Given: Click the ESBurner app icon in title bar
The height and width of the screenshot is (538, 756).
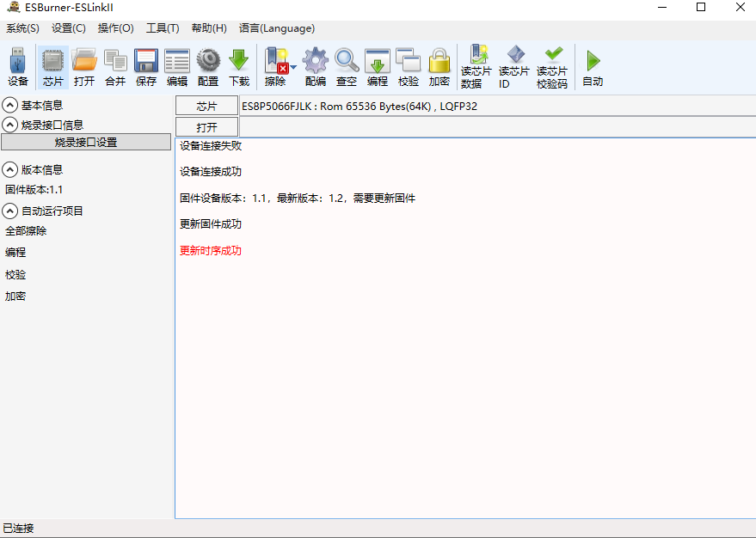Looking at the screenshot, I should 14,7.
